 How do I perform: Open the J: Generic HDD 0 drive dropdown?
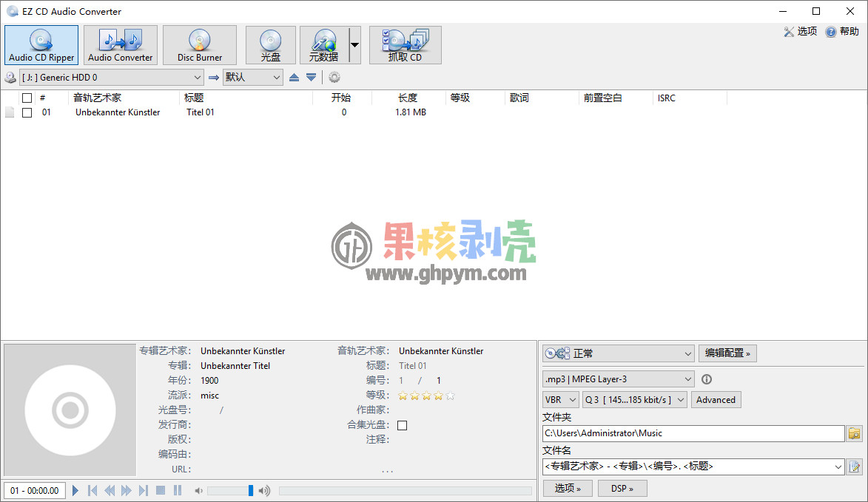coord(111,78)
